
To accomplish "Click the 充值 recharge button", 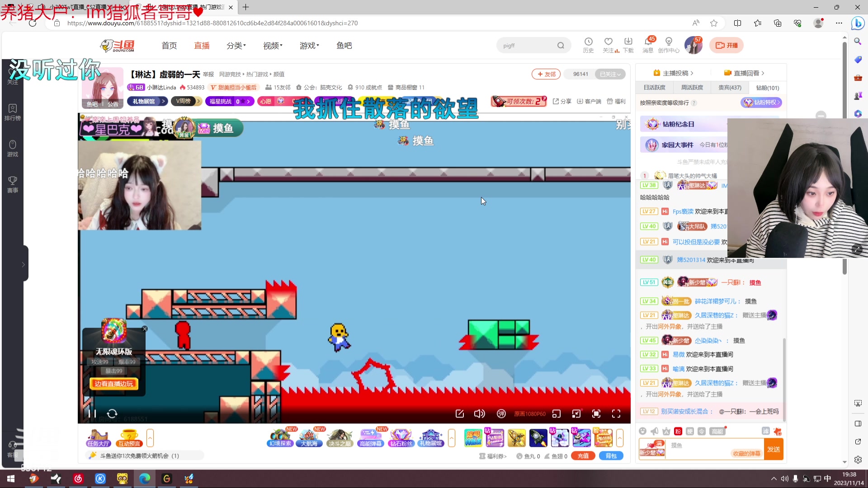I will tap(583, 456).
